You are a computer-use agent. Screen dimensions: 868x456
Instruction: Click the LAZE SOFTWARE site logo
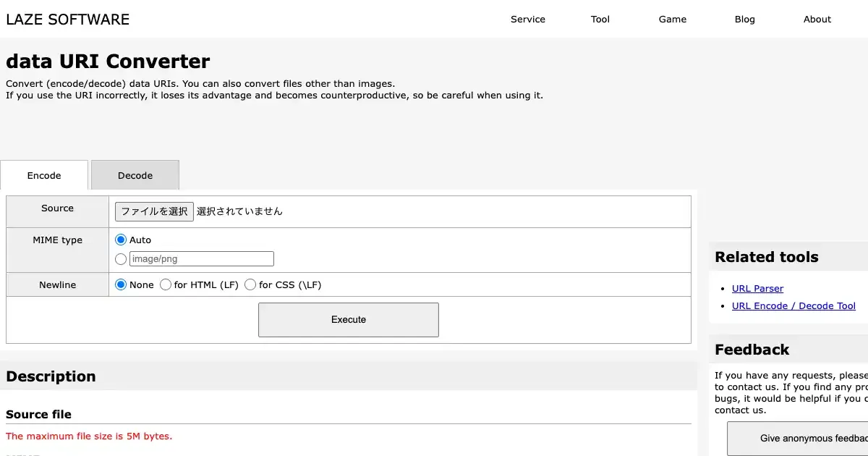68,20
